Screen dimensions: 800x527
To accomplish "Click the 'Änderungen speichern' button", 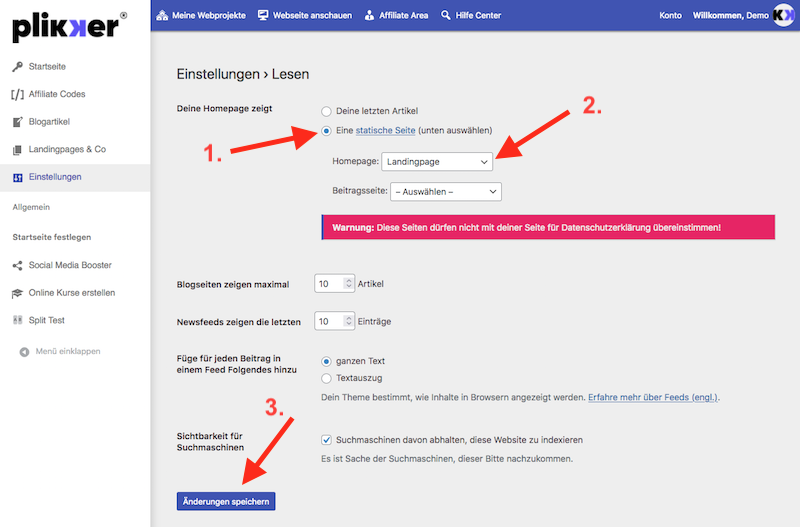I will 226,500.
